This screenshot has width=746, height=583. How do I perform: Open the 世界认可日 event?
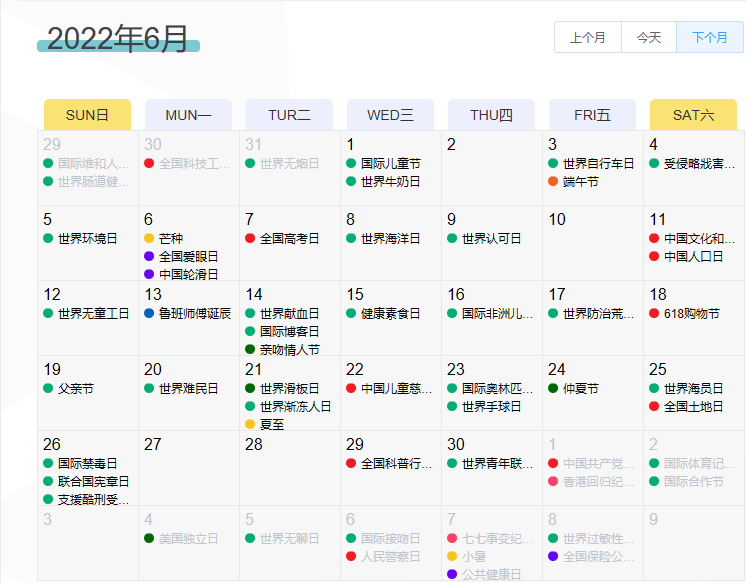485,238
